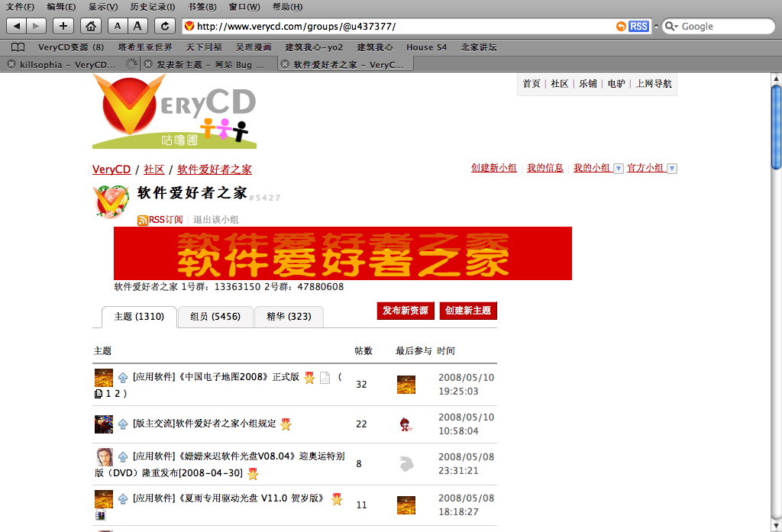Click author avatar of 姗姗来迟软件光盘 topic
The width and height of the screenshot is (782, 532).
(104, 456)
